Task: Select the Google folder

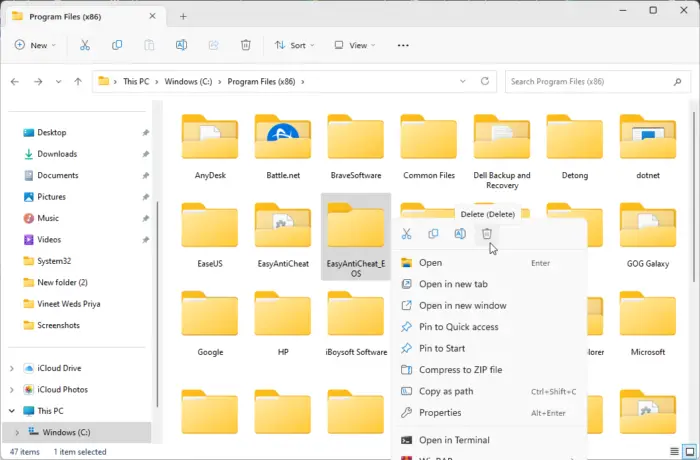Action: click(x=210, y=324)
